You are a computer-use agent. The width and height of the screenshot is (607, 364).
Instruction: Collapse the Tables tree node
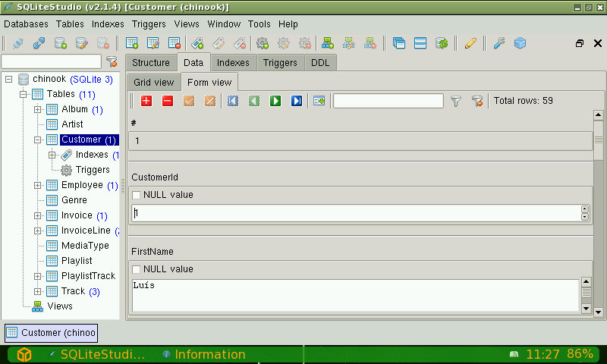pos(24,94)
